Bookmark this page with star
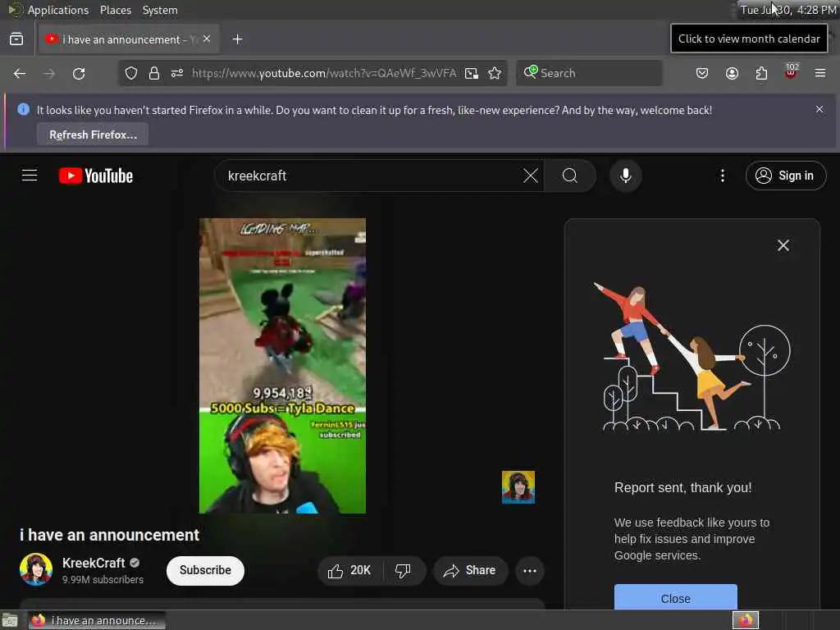Screen dimensions: 840x630 coord(495,73)
